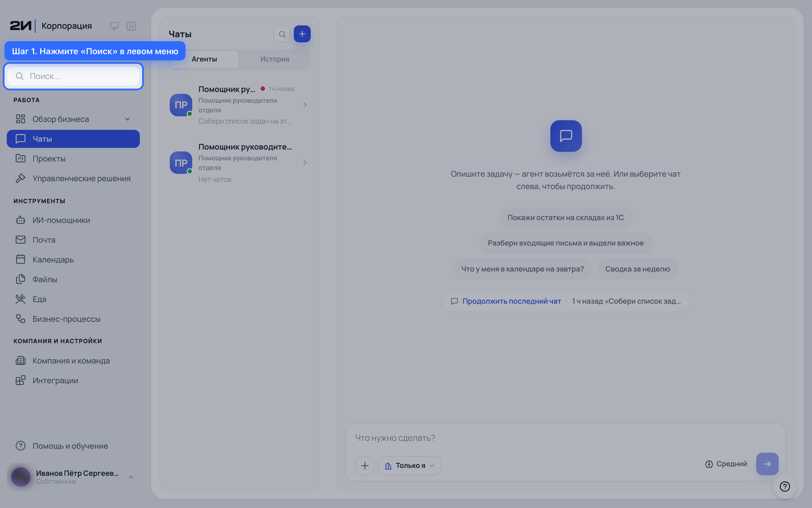Open Проекты in the left menu
Screen dimensions: 812x508
point(73,159)
